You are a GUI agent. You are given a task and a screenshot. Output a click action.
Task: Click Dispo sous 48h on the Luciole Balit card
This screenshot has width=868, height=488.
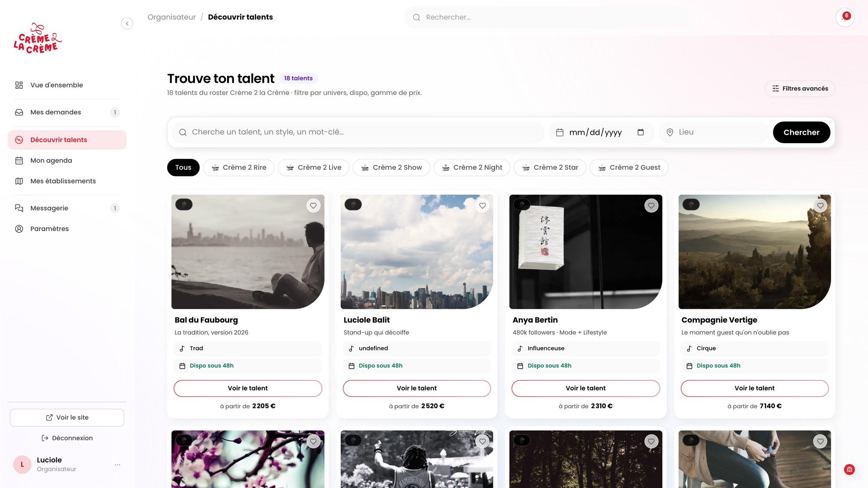417,366
